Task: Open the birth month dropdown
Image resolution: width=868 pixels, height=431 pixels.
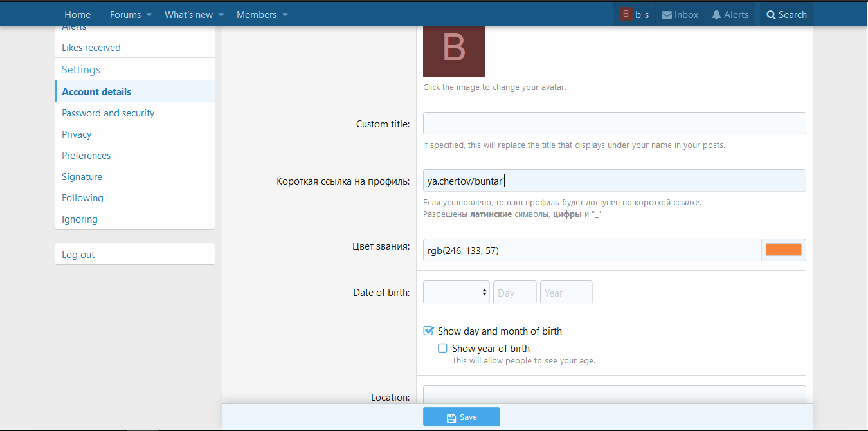Action: (456, 293)
